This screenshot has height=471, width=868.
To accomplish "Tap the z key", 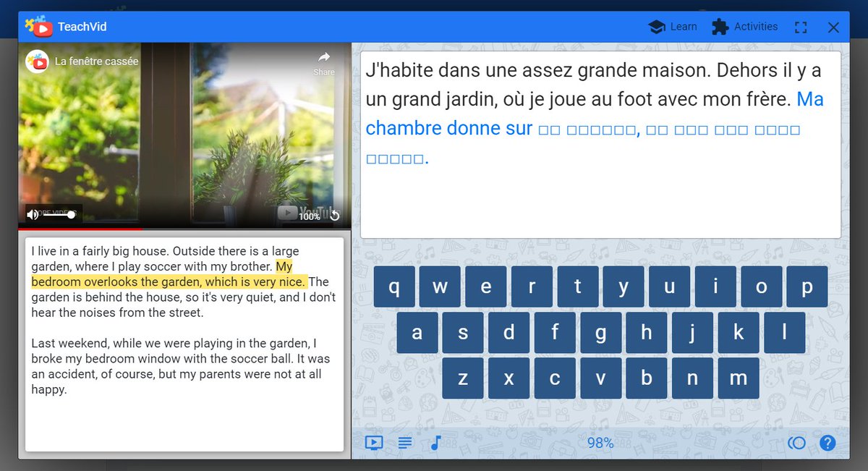I will (x=463, y=378).
